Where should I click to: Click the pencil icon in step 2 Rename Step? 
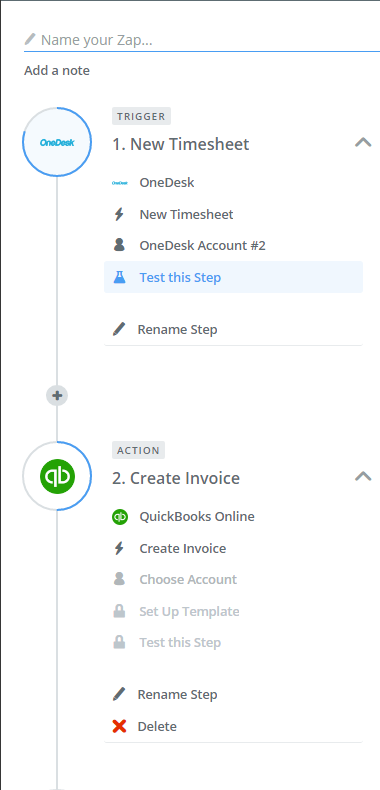pos(119,694)
